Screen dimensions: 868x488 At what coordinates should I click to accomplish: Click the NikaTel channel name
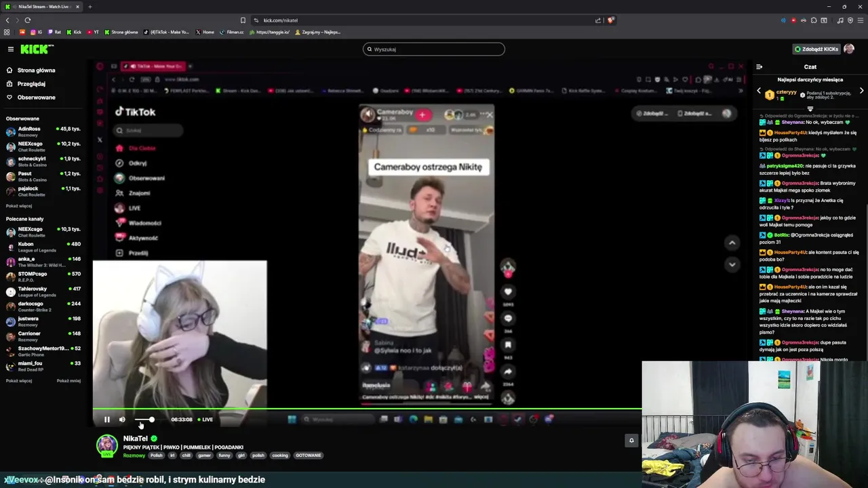pos(135,439)
